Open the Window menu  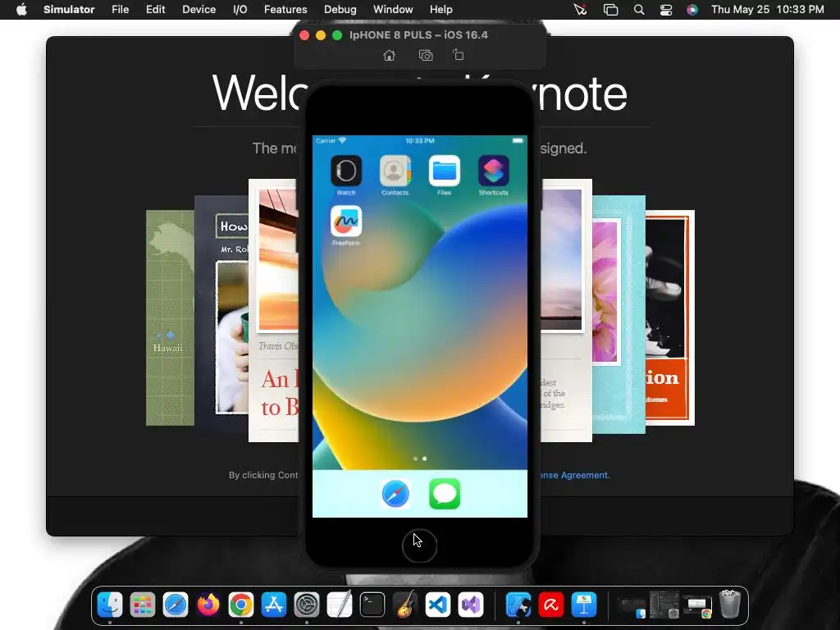pyautogui.click(x=393, y=10)
